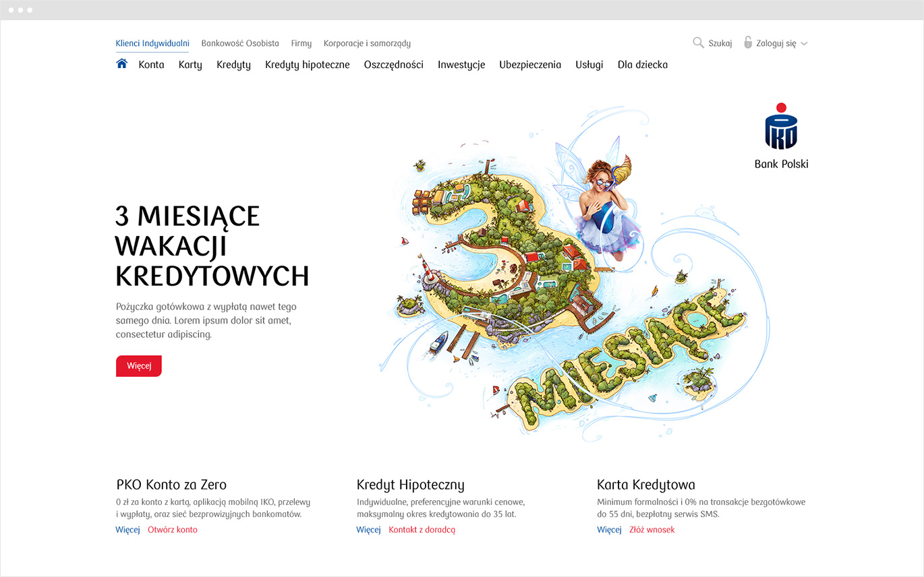
Task: Open the Ubezpieczenia menu item
Action: [x=530, y=64]
